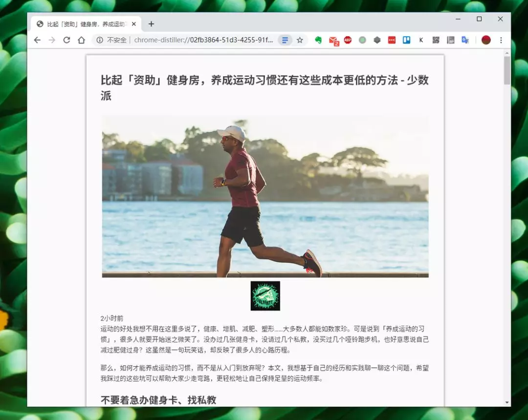Click the K extension icon
This screenshot has width=528, height=420.
pyautogui.click(x=421, y=40)
